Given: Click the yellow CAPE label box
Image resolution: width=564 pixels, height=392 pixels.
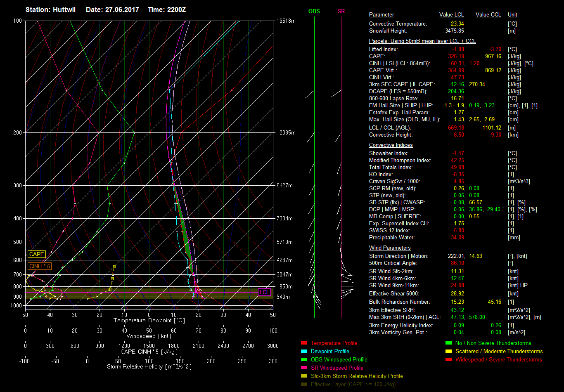Looking at the screenshot, I should [36, 255].
